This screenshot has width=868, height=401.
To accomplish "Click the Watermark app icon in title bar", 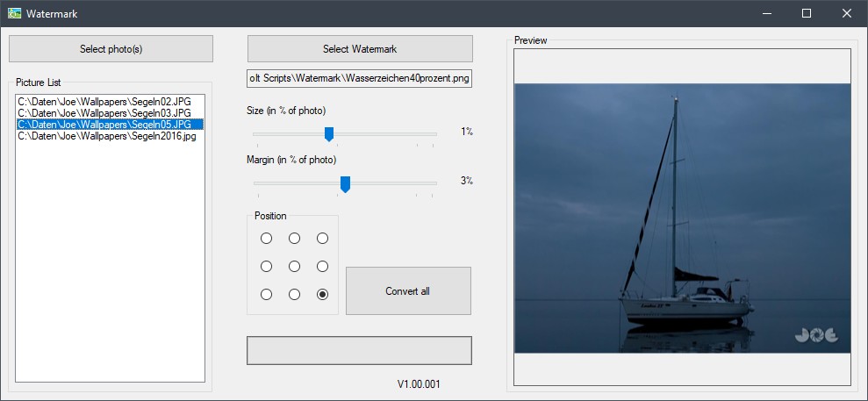I will (14, 13).
